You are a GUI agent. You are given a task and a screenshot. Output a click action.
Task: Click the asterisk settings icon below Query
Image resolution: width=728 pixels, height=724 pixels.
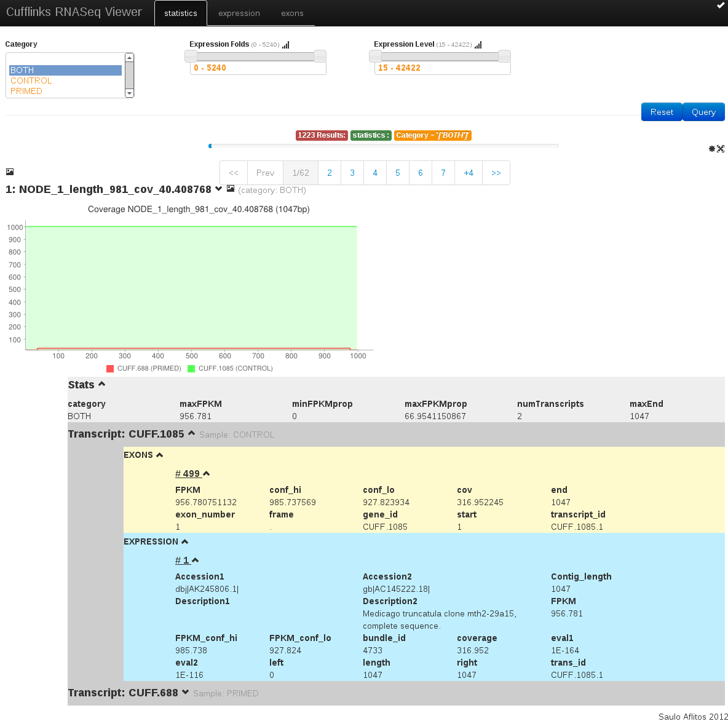712,149
